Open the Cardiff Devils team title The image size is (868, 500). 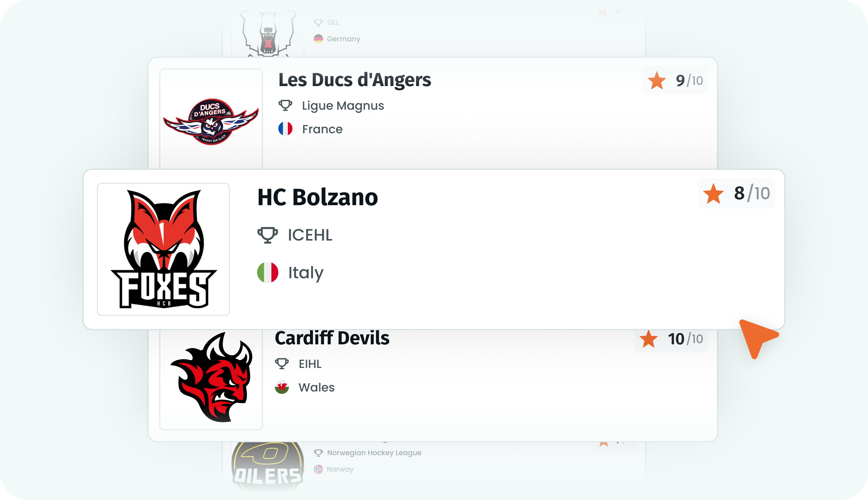[332, 338]
